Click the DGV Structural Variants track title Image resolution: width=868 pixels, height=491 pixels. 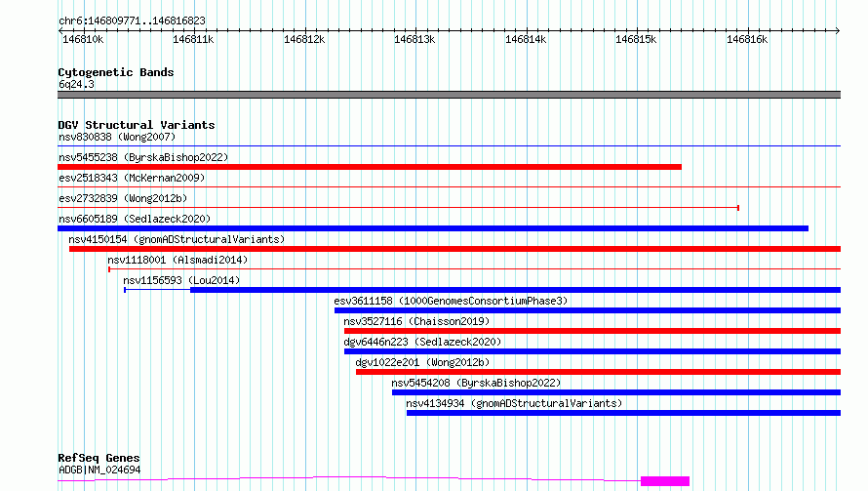pyautogui.click(x=137, y=125)
